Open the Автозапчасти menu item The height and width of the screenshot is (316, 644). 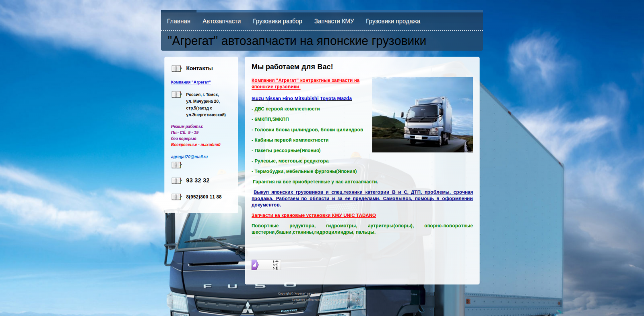(x=222, y=21)
